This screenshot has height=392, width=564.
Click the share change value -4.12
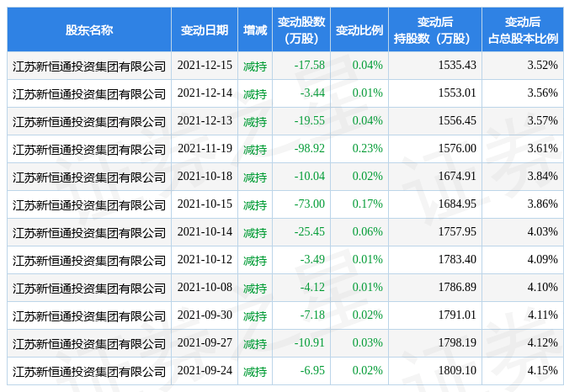(312, 287)
